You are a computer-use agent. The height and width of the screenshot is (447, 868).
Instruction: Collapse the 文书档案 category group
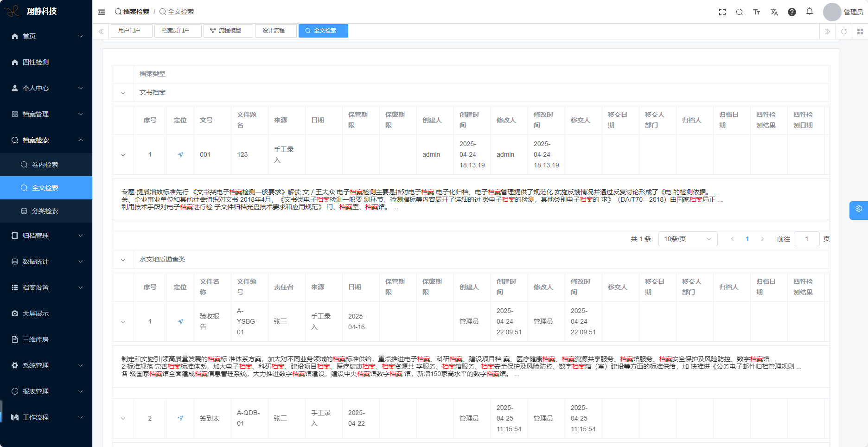(x=123, y=93)
